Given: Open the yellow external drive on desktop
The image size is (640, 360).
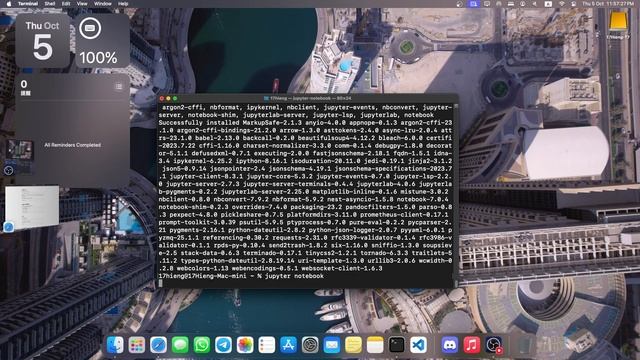Looking at the screenshot, I should (618, 21).
